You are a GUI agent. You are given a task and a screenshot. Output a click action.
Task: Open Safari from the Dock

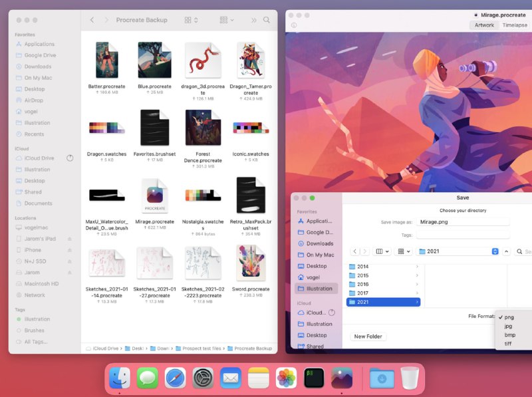(175, 376)
